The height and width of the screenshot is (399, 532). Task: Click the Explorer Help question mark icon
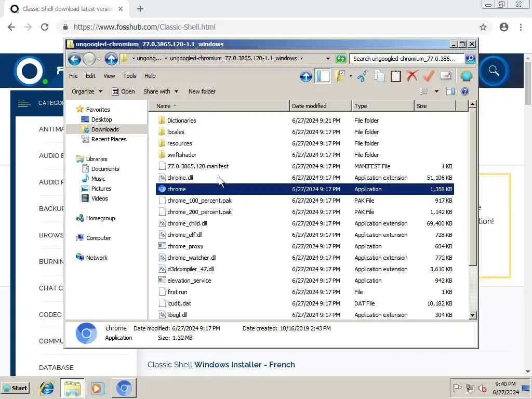click(465, 91)
